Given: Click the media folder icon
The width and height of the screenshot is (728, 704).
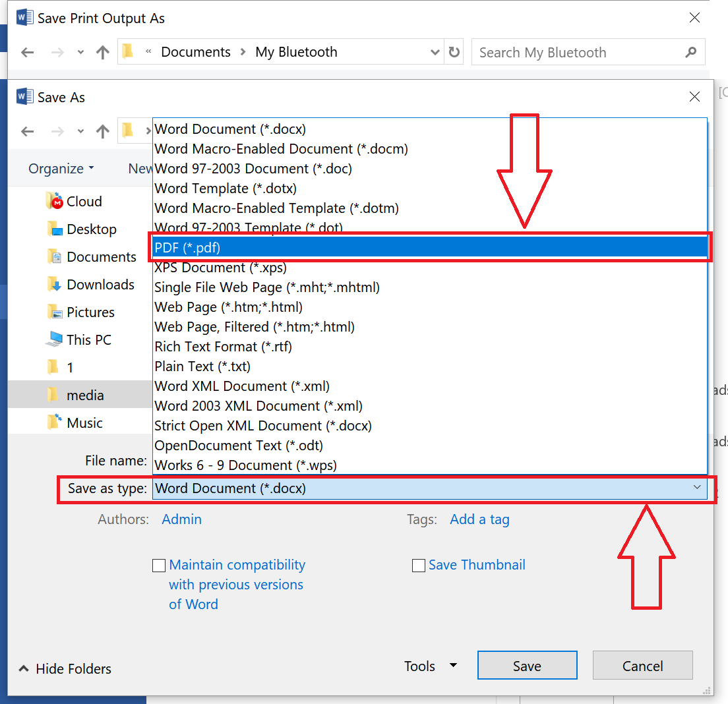Looking at the screenshot, I should [53, 394].
